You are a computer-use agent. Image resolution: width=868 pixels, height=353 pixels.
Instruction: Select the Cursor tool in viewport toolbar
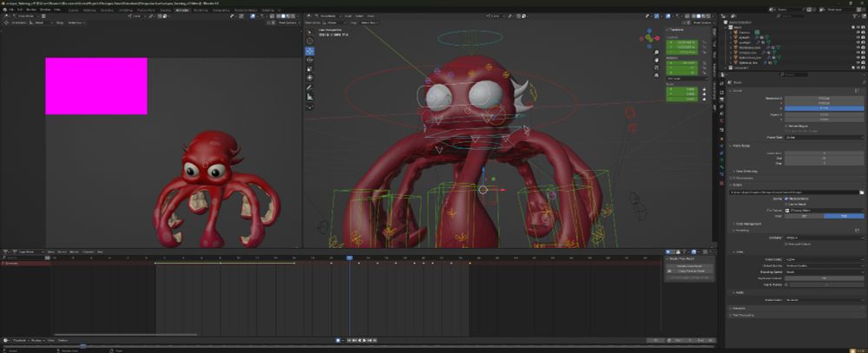[x=310, y=40]
